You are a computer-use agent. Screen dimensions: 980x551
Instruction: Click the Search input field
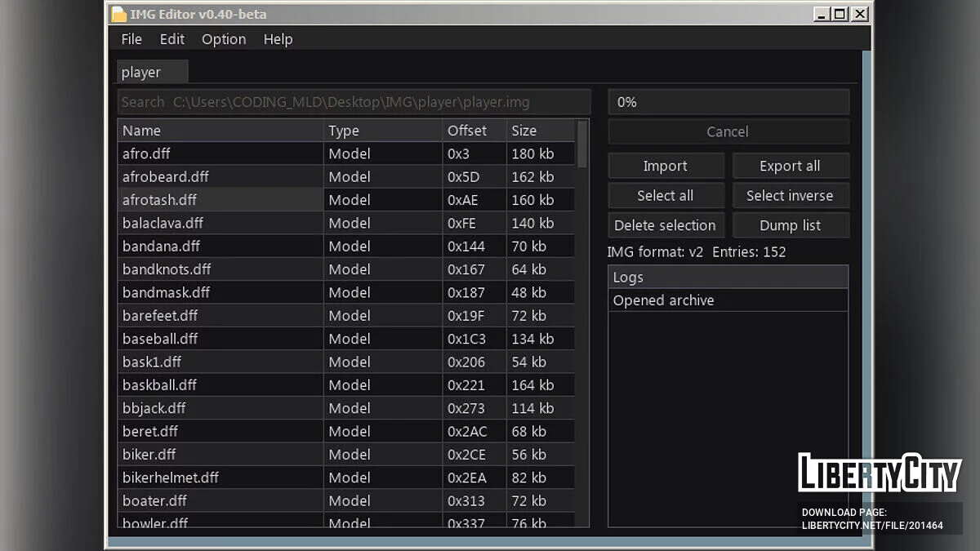pyautogui.click(x=354, y=102)
